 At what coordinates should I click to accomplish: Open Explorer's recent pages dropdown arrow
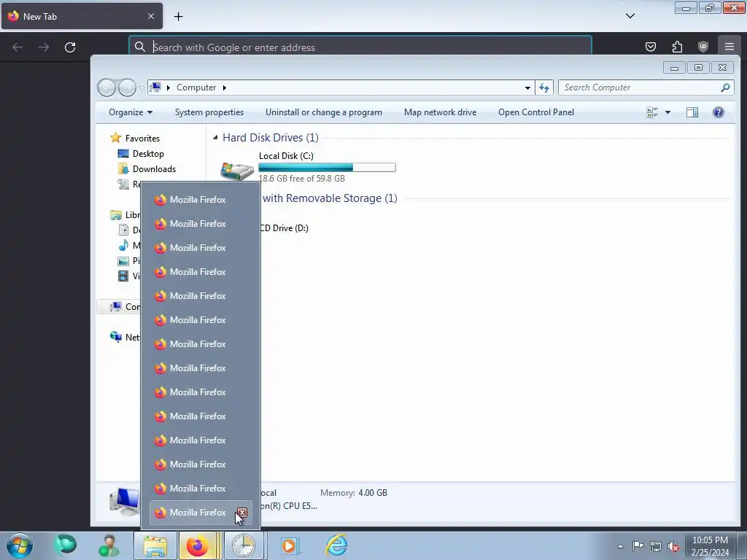142,88
